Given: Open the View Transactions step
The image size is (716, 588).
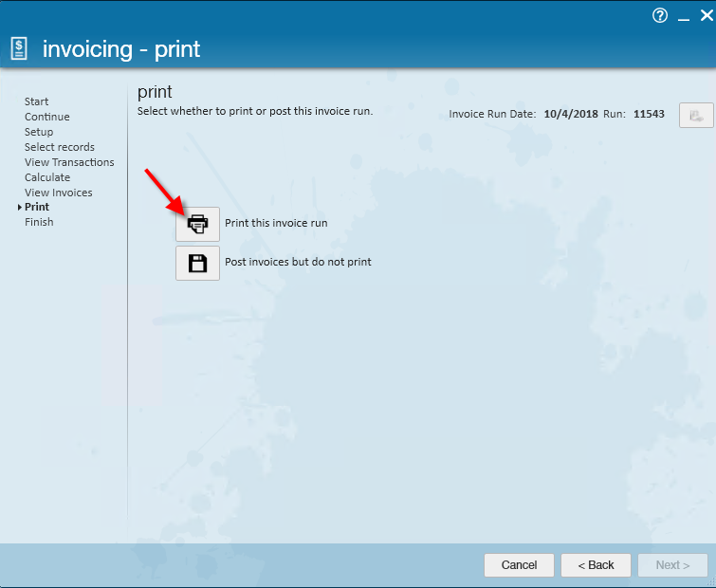Looking at the screenshot, I should point(69,162).
